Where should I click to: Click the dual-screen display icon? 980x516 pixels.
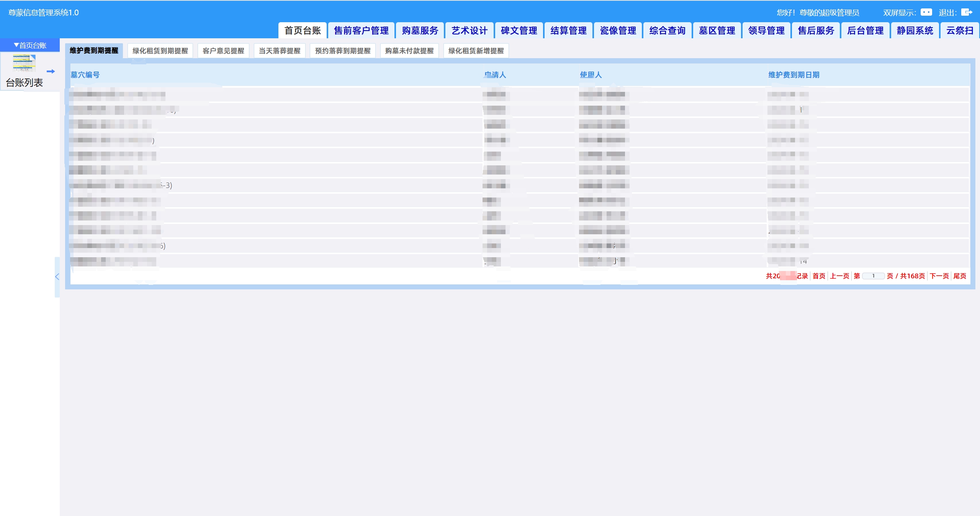point(926,12)
